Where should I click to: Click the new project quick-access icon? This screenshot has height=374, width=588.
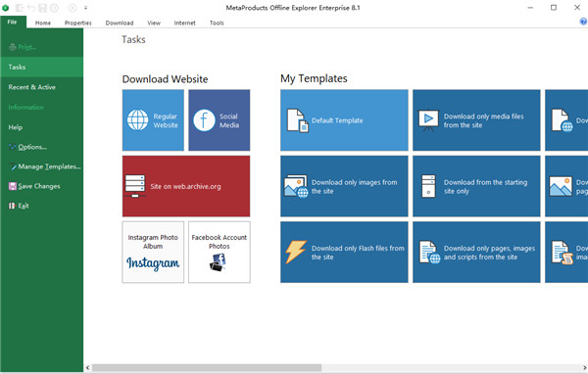point(20,8)
